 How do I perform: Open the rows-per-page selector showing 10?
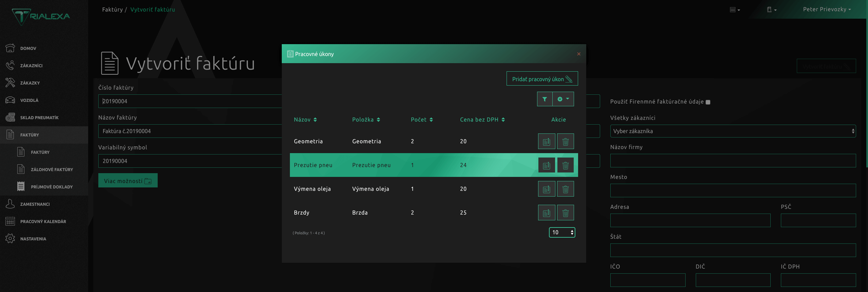(562, 232)
